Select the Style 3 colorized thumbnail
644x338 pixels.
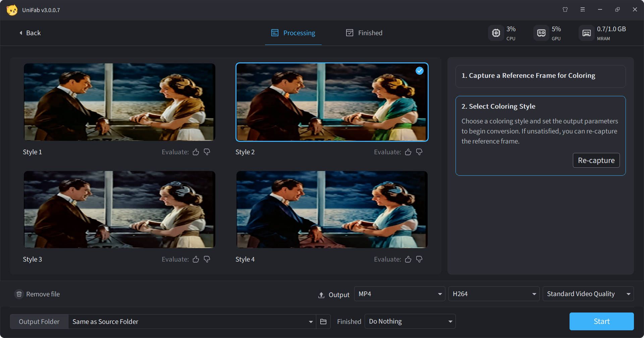click(x=119, y=210)
